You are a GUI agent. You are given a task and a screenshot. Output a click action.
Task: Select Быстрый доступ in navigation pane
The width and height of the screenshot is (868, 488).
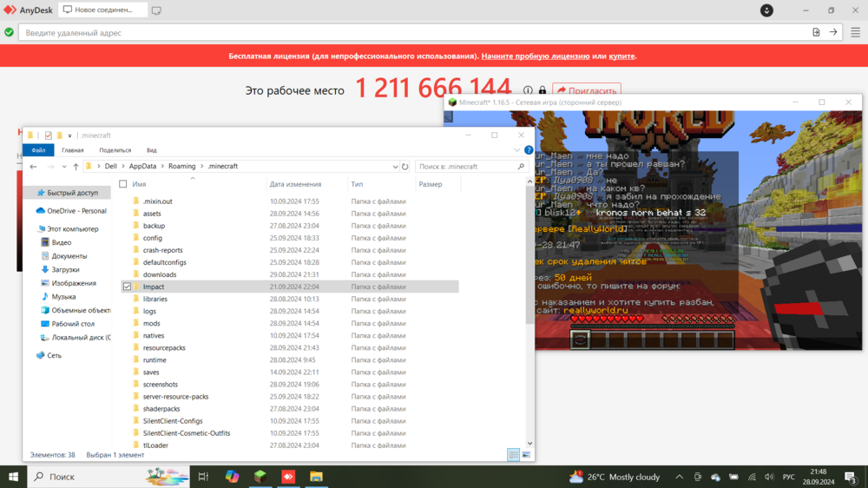click(68, 193)
